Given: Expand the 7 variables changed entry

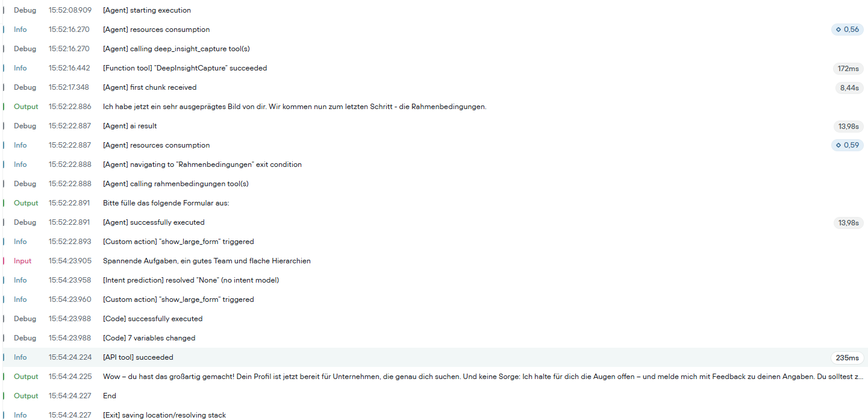Looking at the screenshot, I should click(x=435, y=338).
